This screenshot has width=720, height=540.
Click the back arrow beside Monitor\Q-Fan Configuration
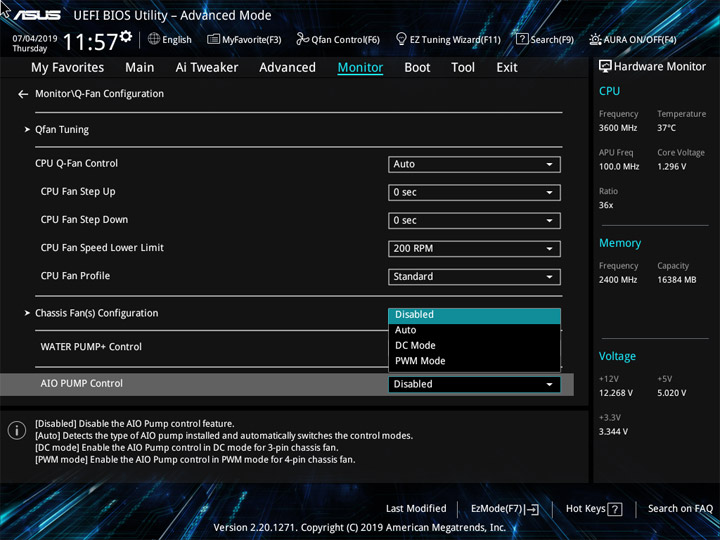coord(23,94)
